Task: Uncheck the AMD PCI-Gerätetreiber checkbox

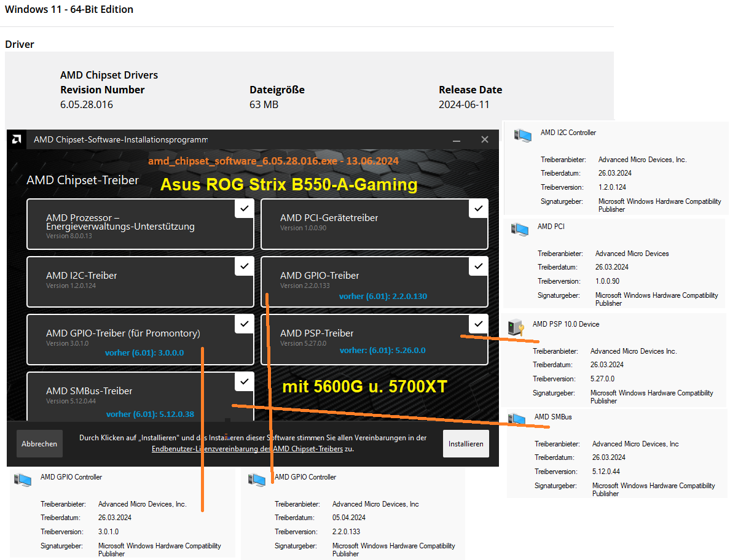Action: pyautogui.click(x=479, y=208)
